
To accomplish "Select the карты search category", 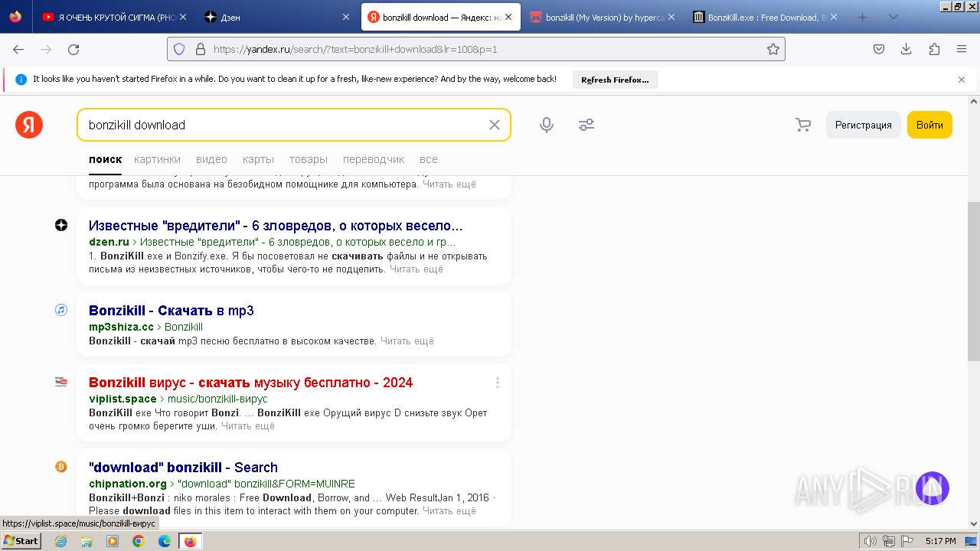I will pyautogui.click(x=258, y=159).
